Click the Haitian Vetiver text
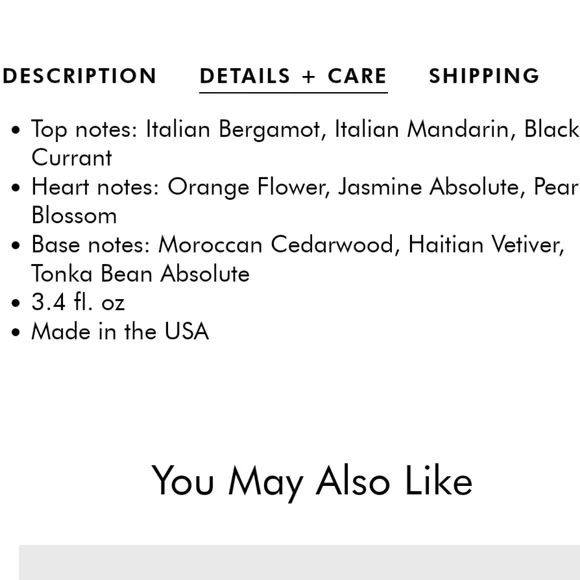Screen dimensions: 580x580 (x=486, y=245)
